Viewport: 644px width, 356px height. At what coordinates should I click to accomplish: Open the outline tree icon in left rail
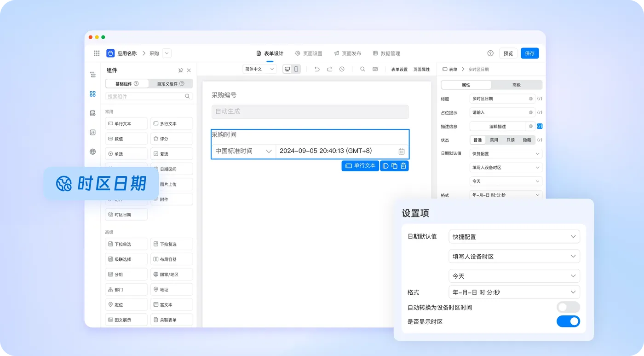point(92,75)
